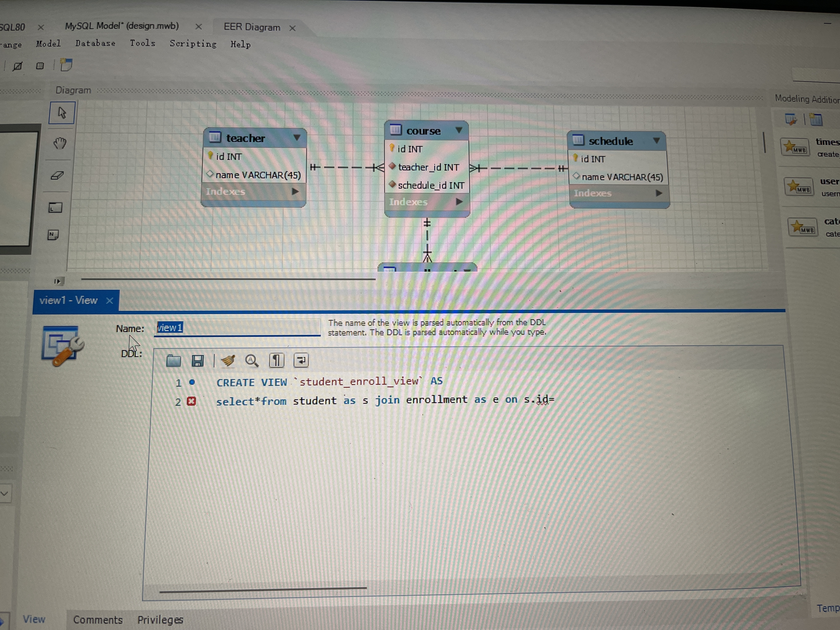Screen dimensions: 840x630
Task: Select the new note tool
Action: (53, 235)
